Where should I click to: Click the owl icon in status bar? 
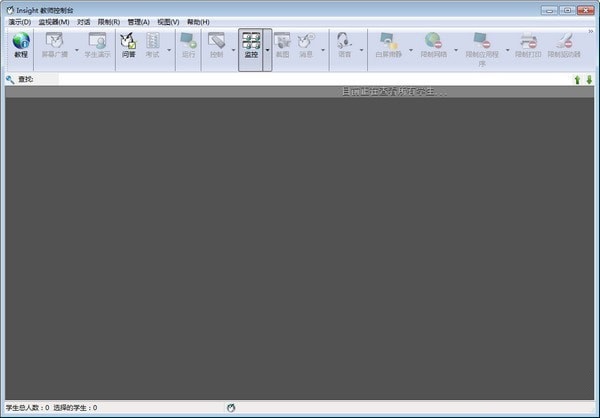[231, 408]
